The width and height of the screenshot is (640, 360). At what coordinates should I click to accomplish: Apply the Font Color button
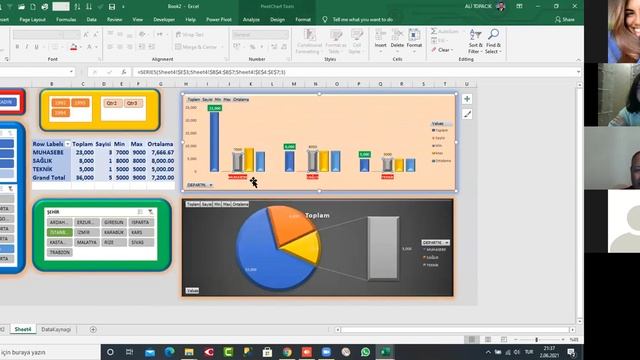(x=89, y=47)
